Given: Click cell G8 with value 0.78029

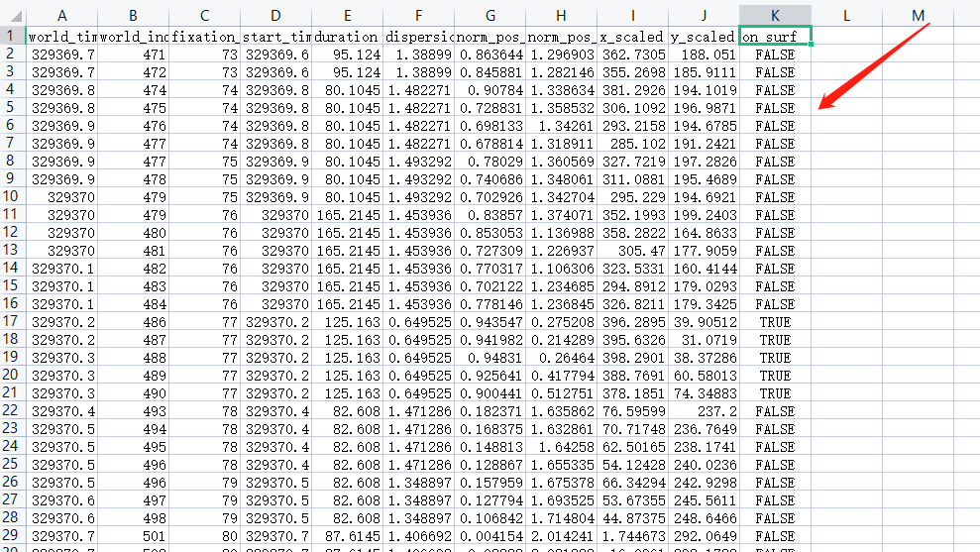Looking at the screenshot, I should click(490, 162).
